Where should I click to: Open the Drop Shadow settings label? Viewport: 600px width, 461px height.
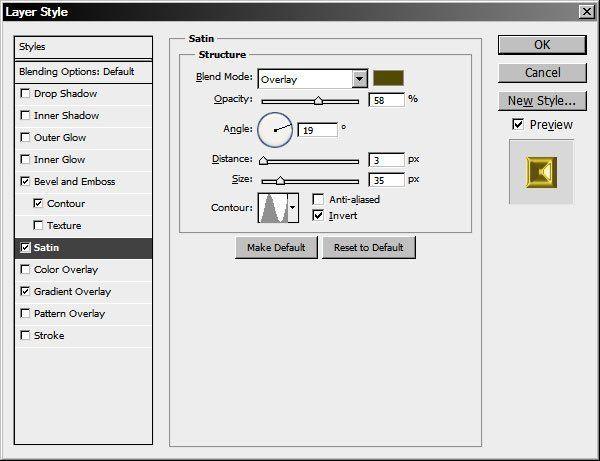click(x=65, y=94)
